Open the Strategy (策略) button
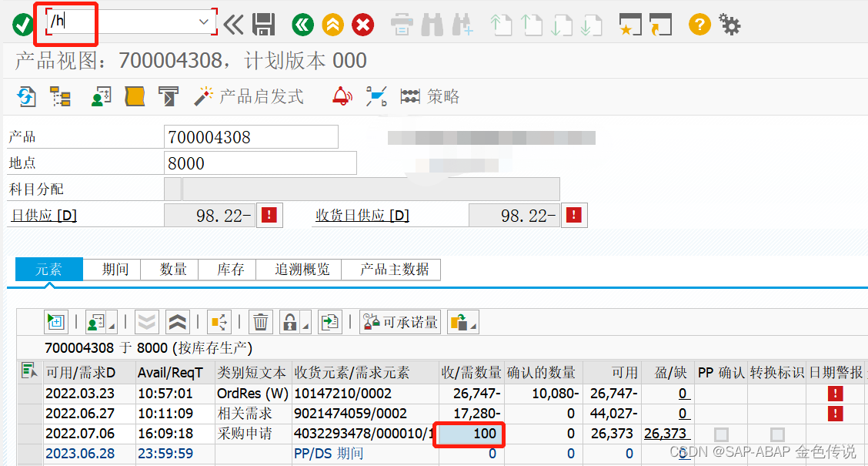The height and width of the screenshot is (466, 868). (x=430, y=96)
